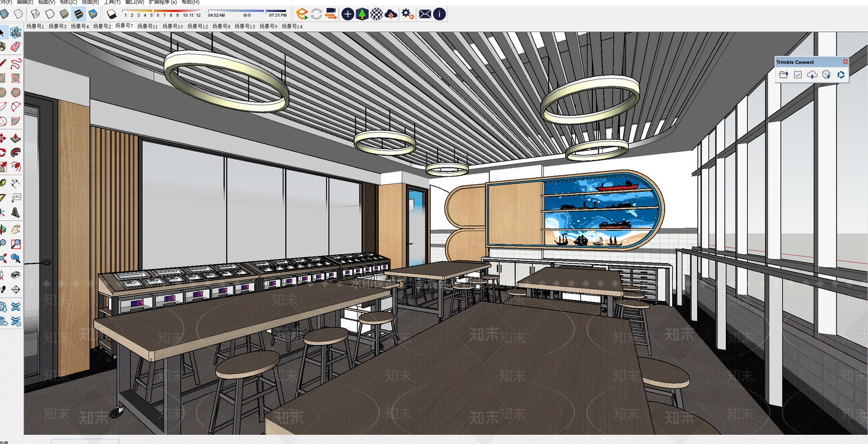Select the Push/Pull tool
The image size is (868, 444).
(x=16, y=138)
